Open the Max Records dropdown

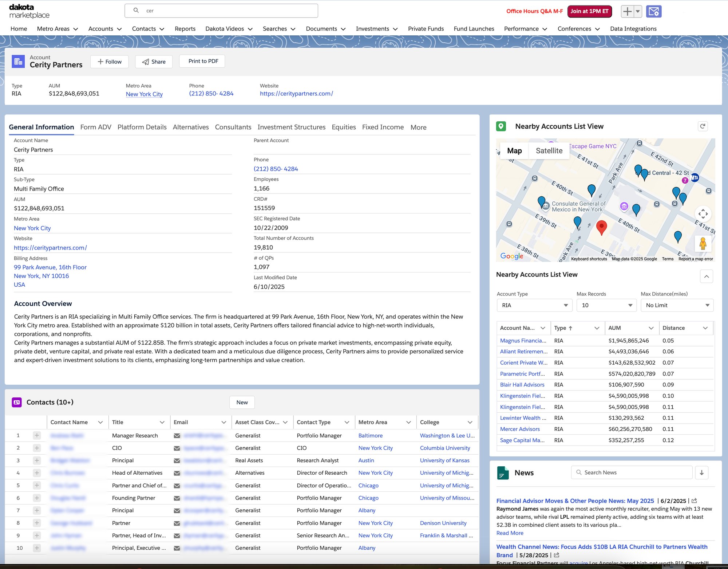pyautogui.click(x=606, y=305)
